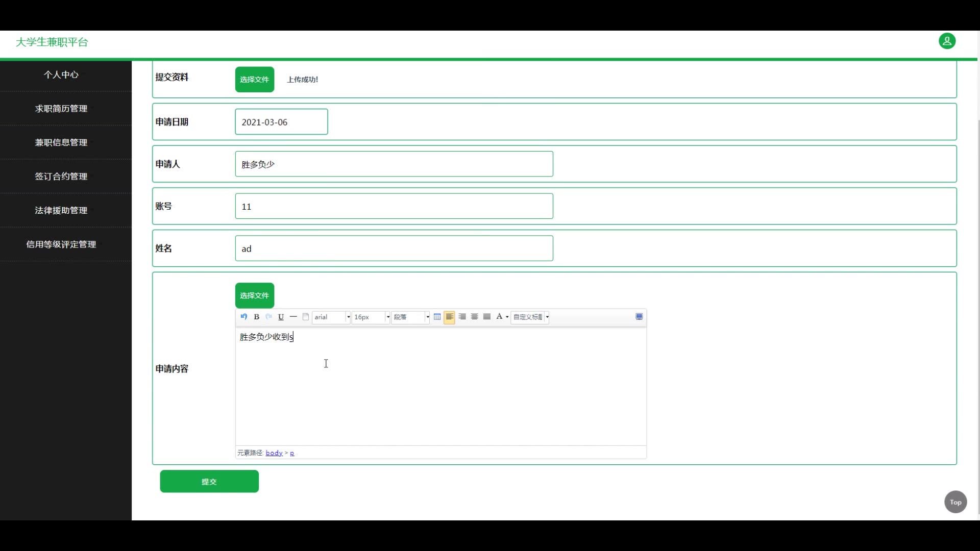The width and height of the screenshot is (980, 551).
Task: Click the undo icon in editor toolbar
Action: [x=244, y=317]
